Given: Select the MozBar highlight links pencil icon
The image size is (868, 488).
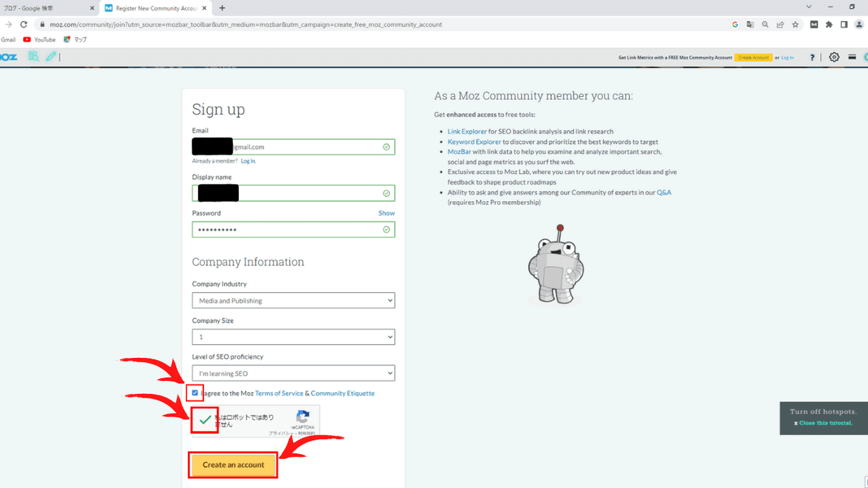Looking at the screenshot, I should [51, 56].
